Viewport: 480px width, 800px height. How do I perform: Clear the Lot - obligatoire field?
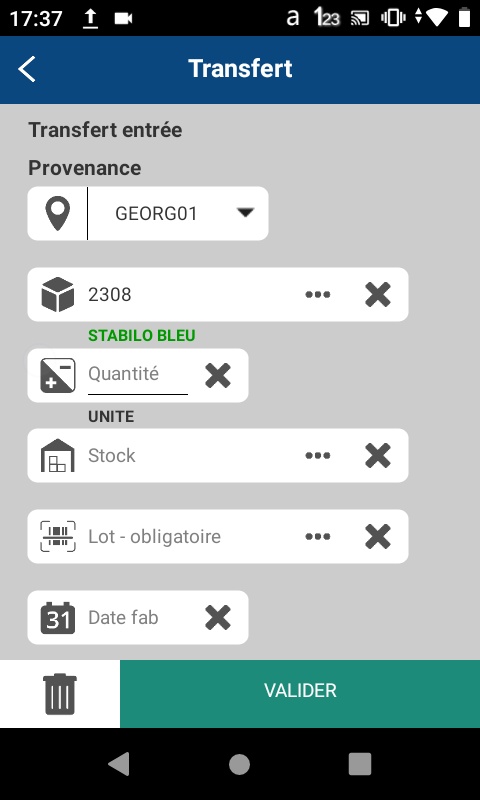click(378, 536)
